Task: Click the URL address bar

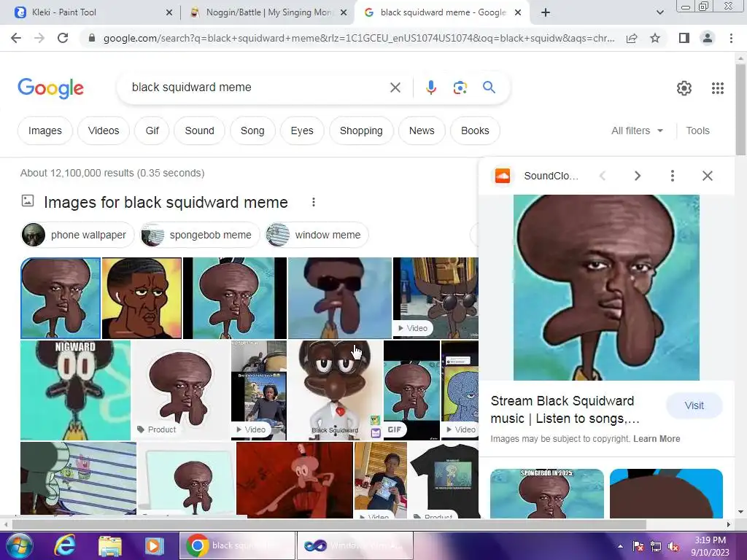Action: 357,38
